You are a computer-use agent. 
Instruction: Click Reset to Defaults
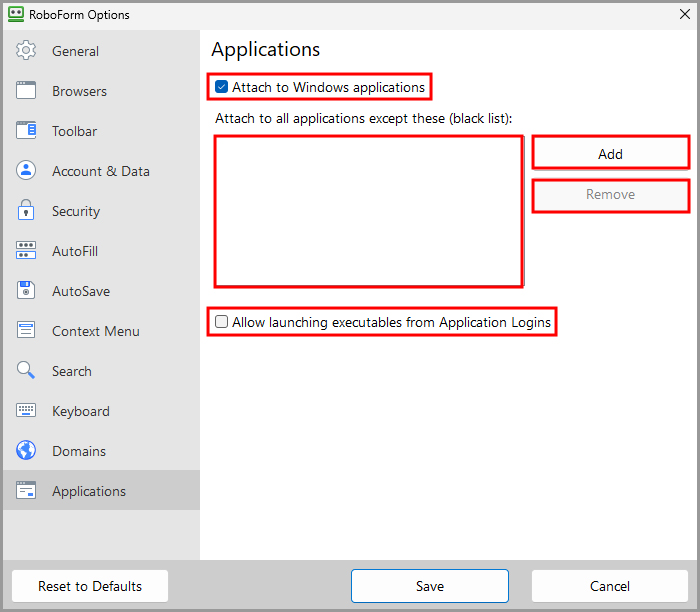[90, 586]
